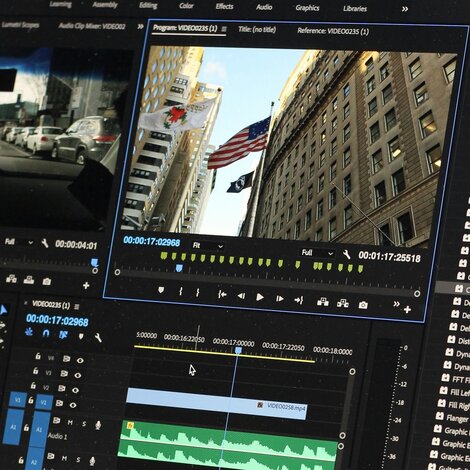The height and width of the screenshot is (470, 470).
Task: Expand program monitor transport overflow chevrons
Action: [x=396, y=304]
